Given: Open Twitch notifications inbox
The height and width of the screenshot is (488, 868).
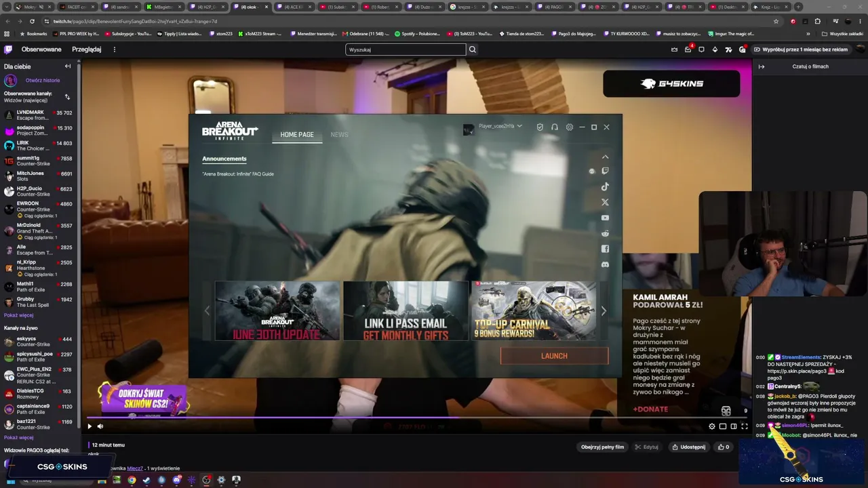Looking at the screenshot, I should point(688,49).
